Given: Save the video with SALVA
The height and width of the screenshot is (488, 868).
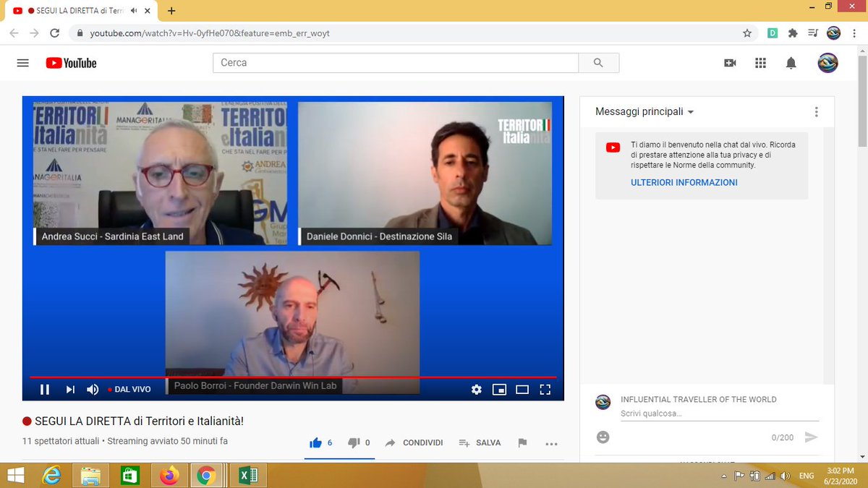Looking at the screenshot, I should (480, 442).
